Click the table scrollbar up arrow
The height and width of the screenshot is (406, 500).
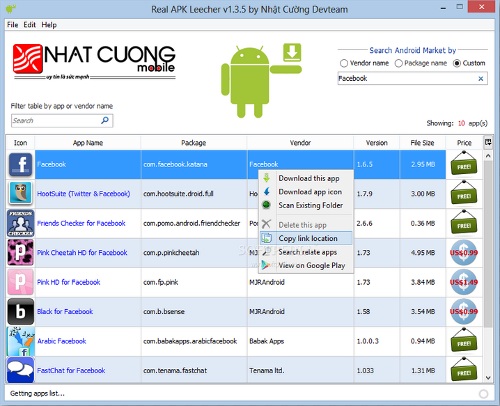(x=488, y=156)
